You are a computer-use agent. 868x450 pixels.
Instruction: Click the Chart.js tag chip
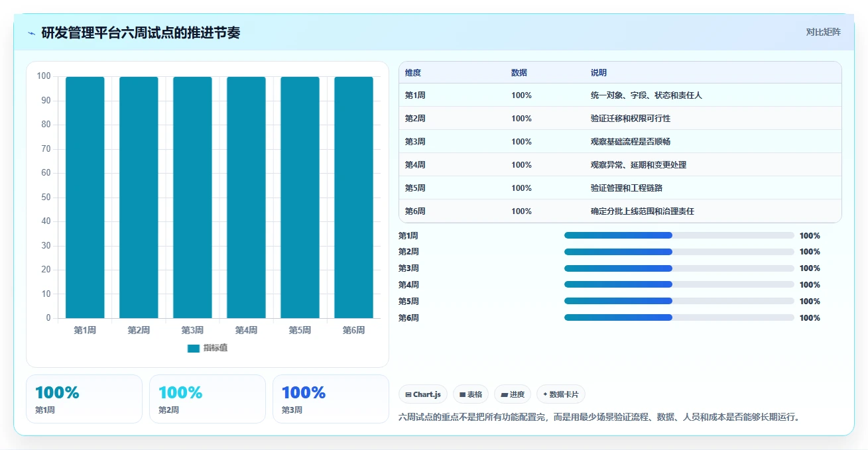click(x=423, y=394)
